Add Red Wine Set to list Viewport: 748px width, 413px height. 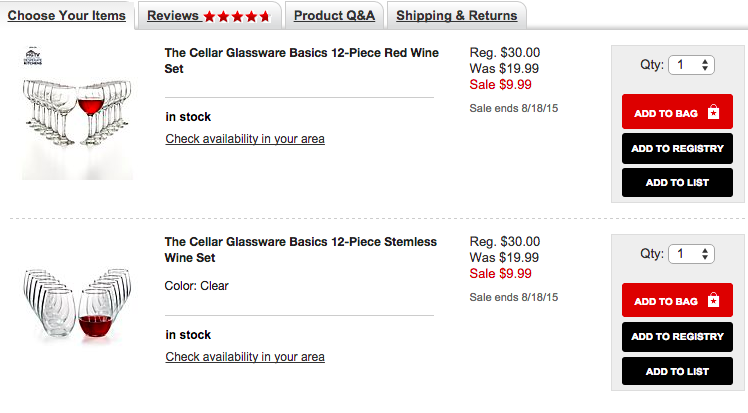coord(677,183)
